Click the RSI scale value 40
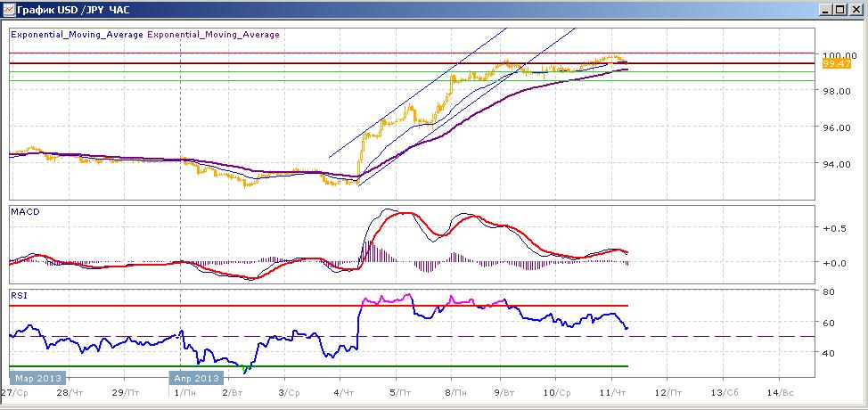The width and height of the screenshot is (868, 410). pyautogui.click(x=829, y=352)
